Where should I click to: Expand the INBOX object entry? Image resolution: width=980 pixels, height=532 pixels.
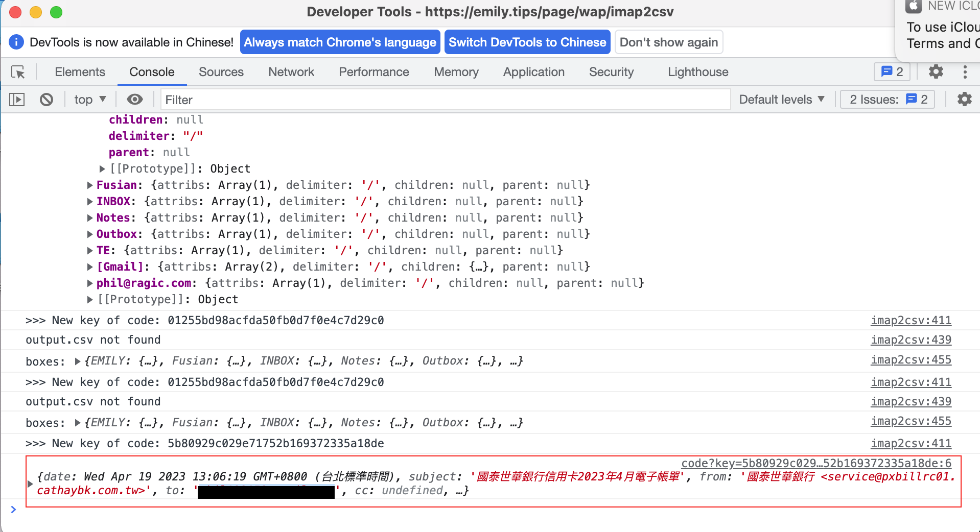click(x=90, y=202)
